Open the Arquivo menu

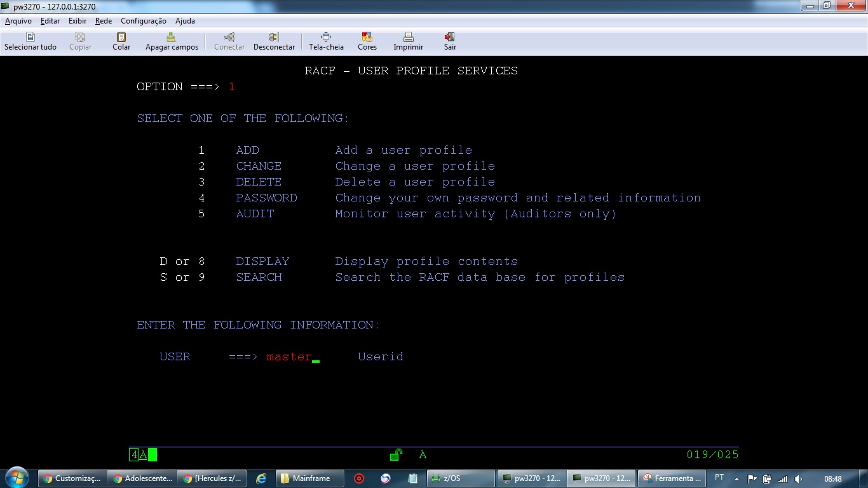click(x=18, y=21)
